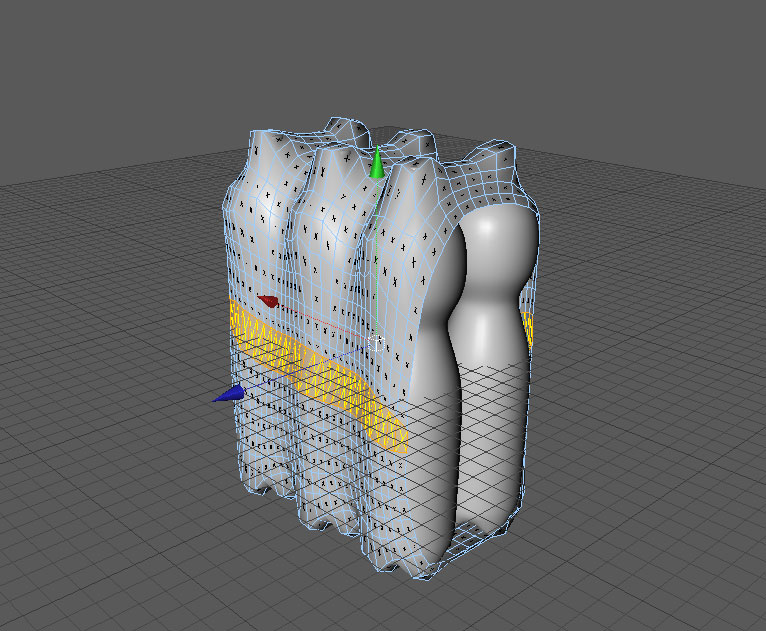
Task: Click the smooth uncovered bottle on the right
Action: [491, 371]
